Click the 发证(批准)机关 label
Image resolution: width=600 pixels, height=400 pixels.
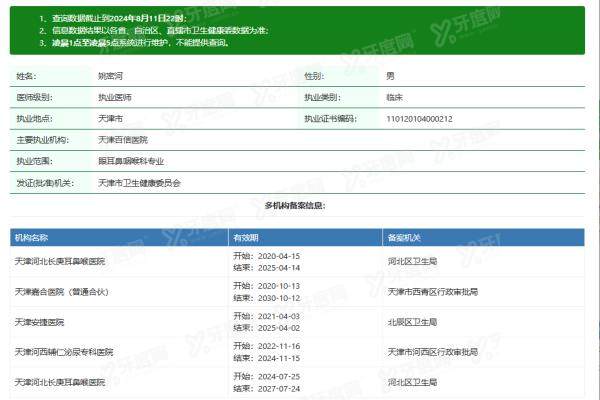[45, 183]
